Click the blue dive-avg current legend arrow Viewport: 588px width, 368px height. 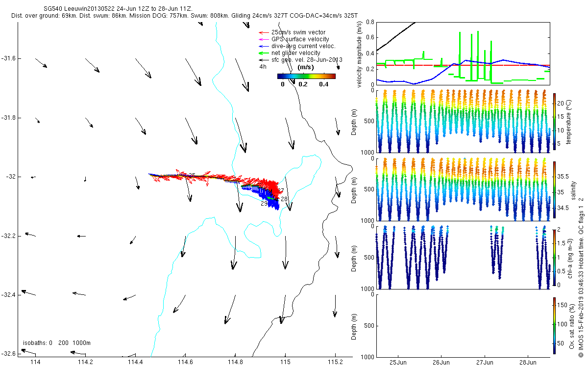[263, 46]
